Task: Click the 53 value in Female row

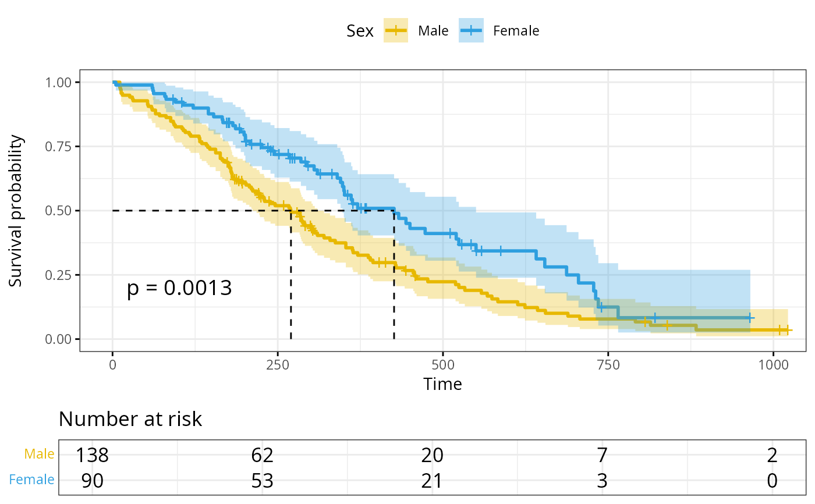Action: point(261,481)
